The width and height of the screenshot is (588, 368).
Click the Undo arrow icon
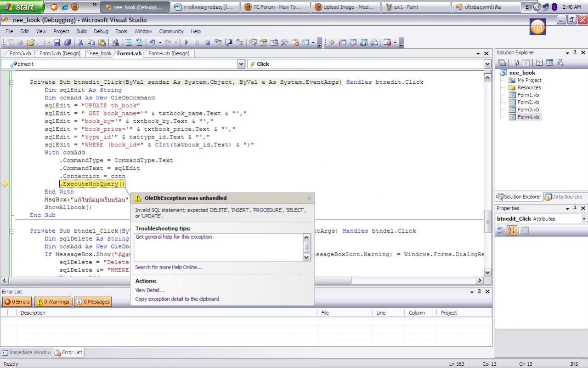[x=152, y=42]
